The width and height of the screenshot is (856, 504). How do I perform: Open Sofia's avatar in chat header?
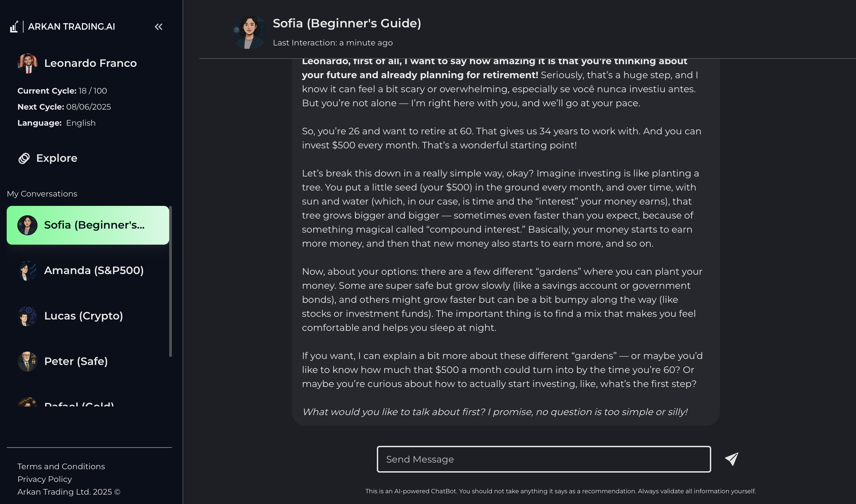(x=249, y=32)
